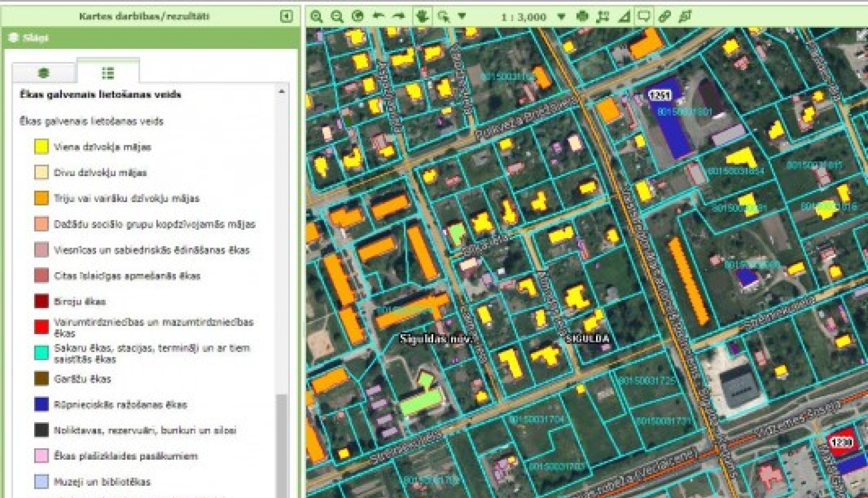Viewport: 868px width, 498px height.
Task: Zoom to full extent globe icon
Action: (x=358, y=16)
